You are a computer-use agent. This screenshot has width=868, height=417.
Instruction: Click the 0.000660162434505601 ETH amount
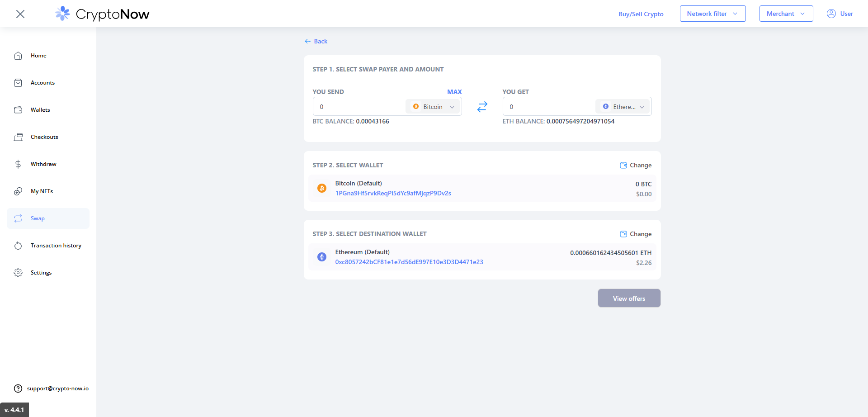(x=611, y=253)
